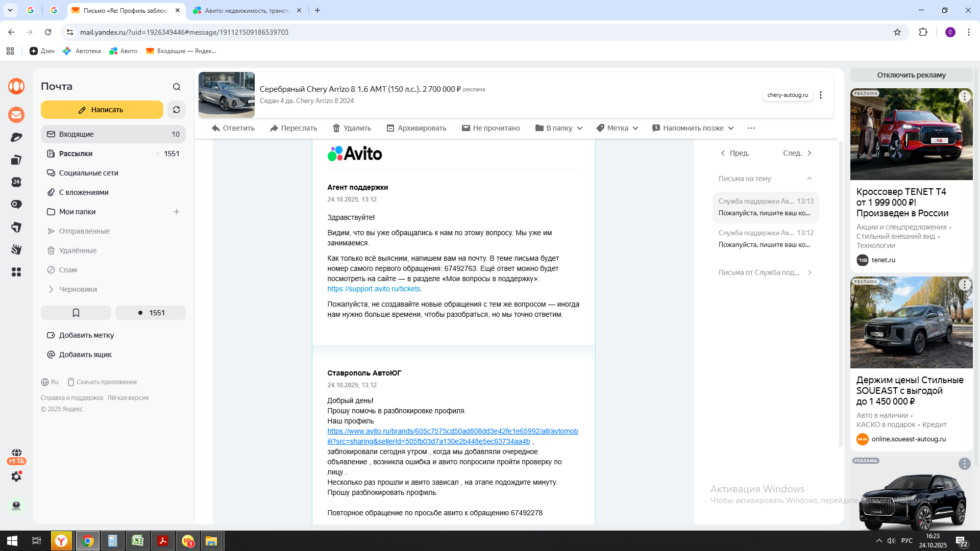Expand the В папку dropdown

click(x=559, y=128)
